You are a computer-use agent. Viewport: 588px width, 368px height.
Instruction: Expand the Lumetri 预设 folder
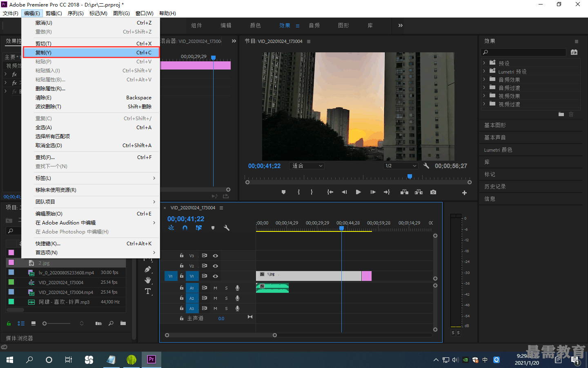[x=484, y=71]
